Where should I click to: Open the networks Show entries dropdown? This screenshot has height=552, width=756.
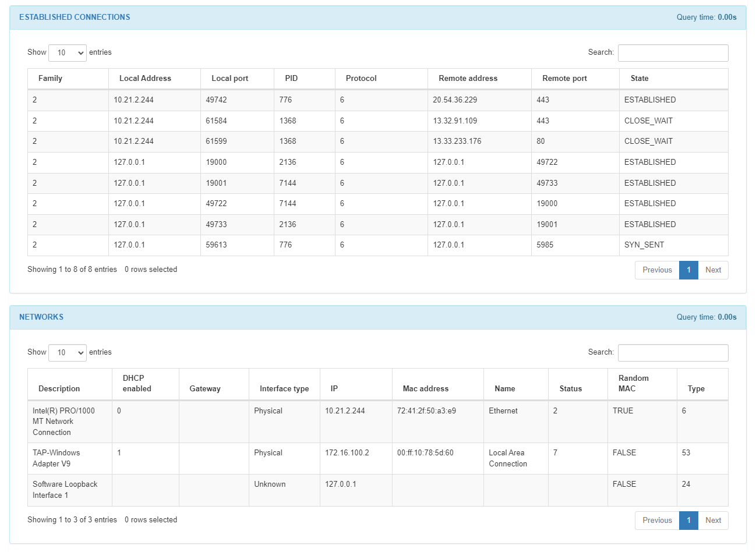click(x=68, y=352)
